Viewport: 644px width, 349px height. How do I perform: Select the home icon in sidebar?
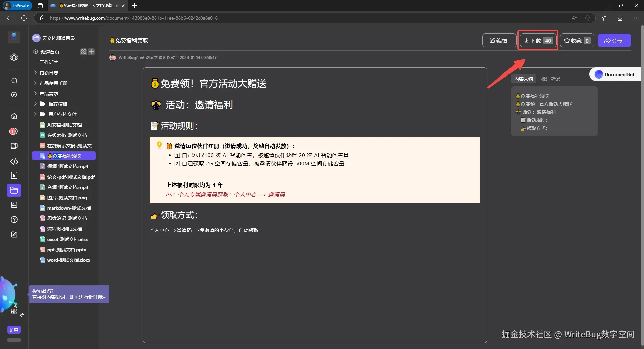pyautogui.click(x=14, y=116)
